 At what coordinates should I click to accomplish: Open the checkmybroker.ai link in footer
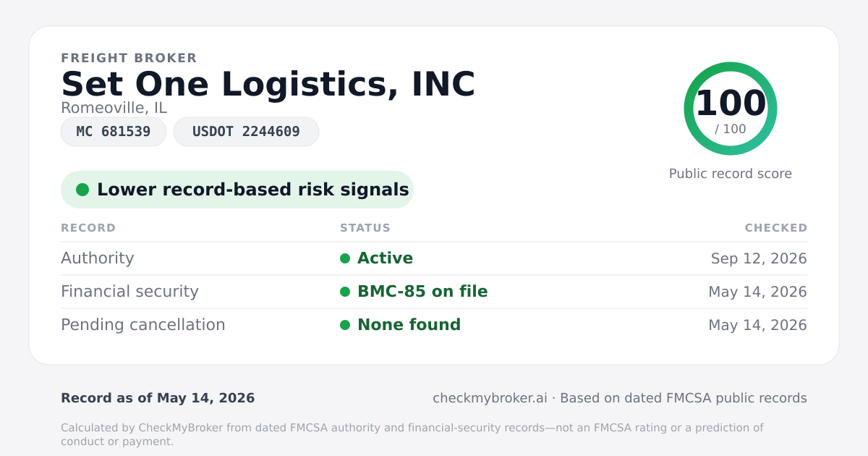click(x=490, y=398)
